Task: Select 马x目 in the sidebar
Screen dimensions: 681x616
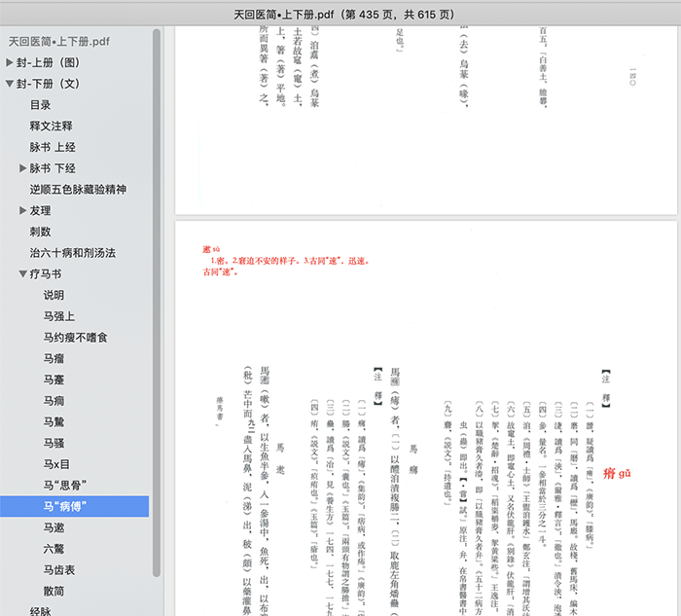Action: 56,464
